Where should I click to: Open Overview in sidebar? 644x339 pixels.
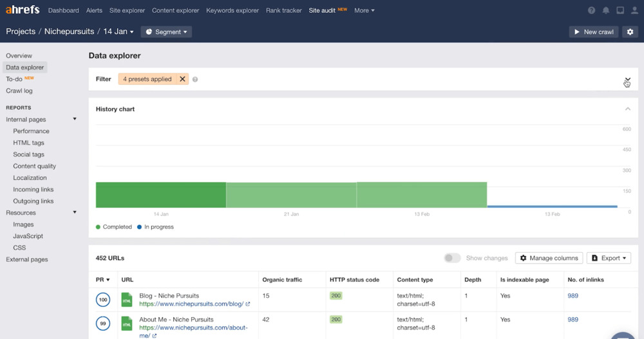(x=19, y=56)
